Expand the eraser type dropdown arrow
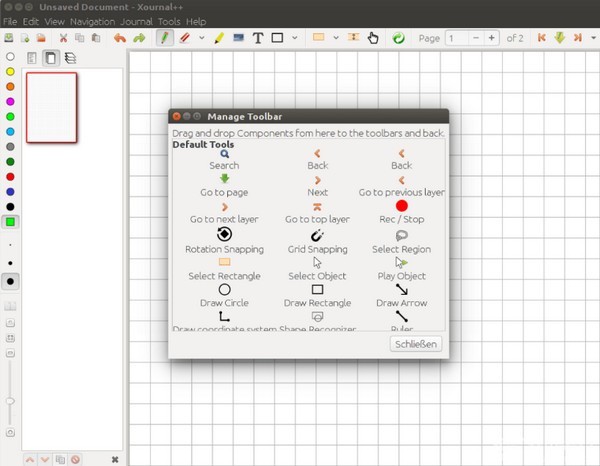Screen dimensions: 600x466 [201, 38]
